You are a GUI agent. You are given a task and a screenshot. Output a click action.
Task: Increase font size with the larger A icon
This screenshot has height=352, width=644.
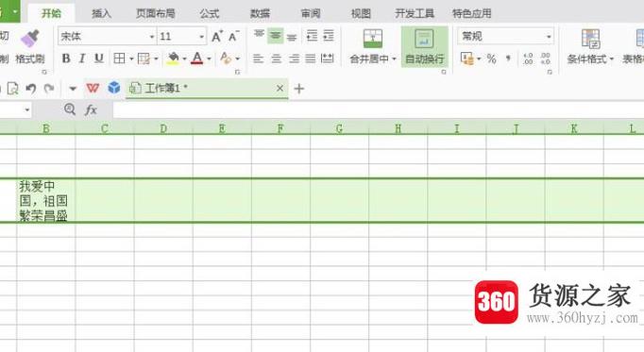point(217,37)
